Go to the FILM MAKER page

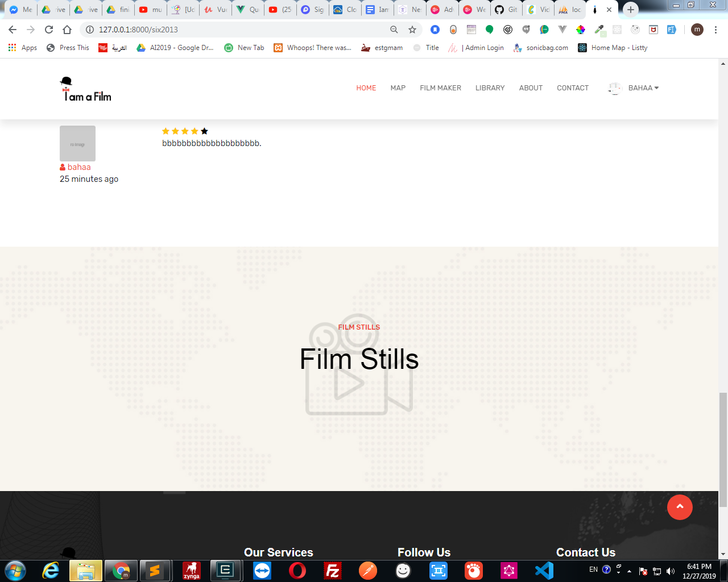click(x=440, y=88)
